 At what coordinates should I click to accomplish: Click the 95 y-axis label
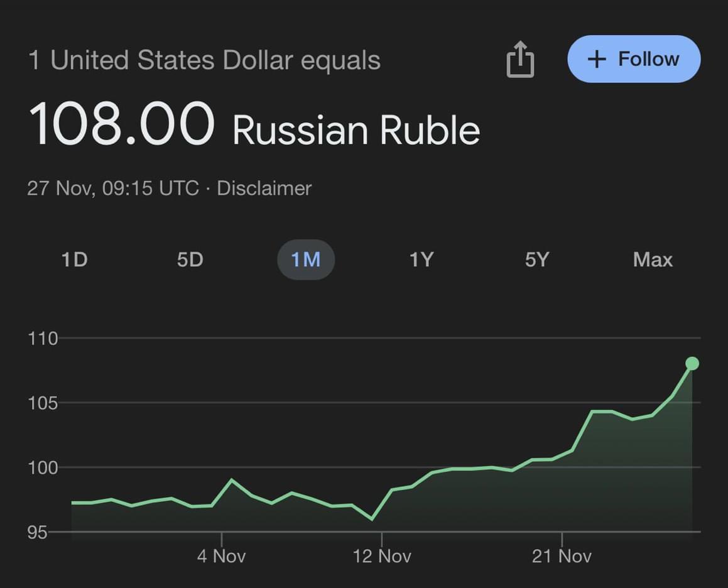pos(38,532)
